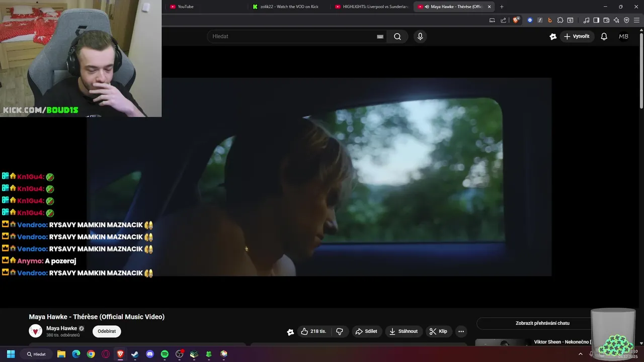Click the share page icon in address bar
Viewport: 644px width, 362px height.
click(x=504, y=20)
